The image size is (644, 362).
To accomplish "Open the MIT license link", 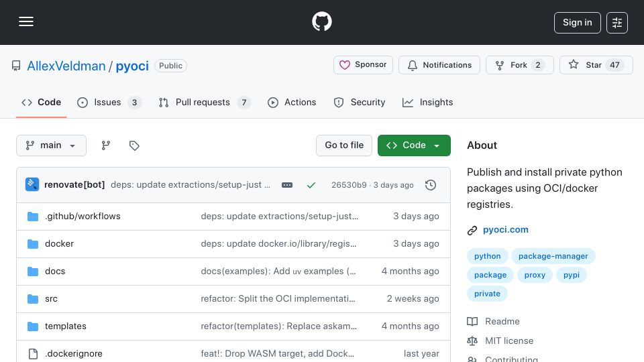I will tap(509, 341).
